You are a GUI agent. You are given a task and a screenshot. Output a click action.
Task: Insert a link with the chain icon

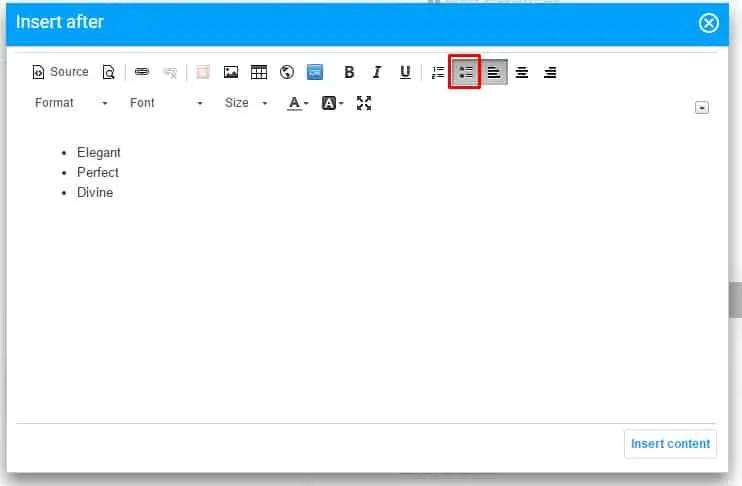[x=141, y=72]
